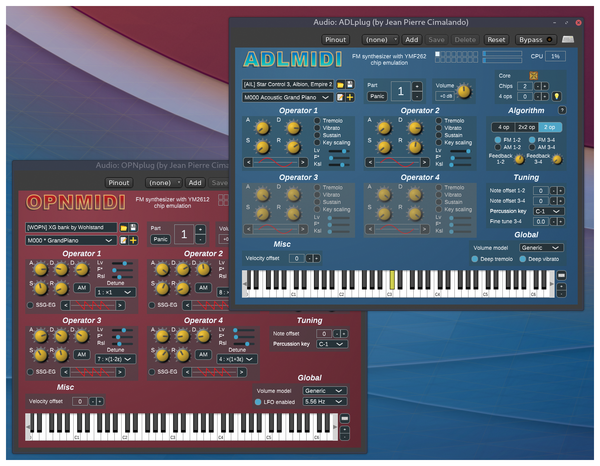Click Panic button in OPNplug

(160, 239)
